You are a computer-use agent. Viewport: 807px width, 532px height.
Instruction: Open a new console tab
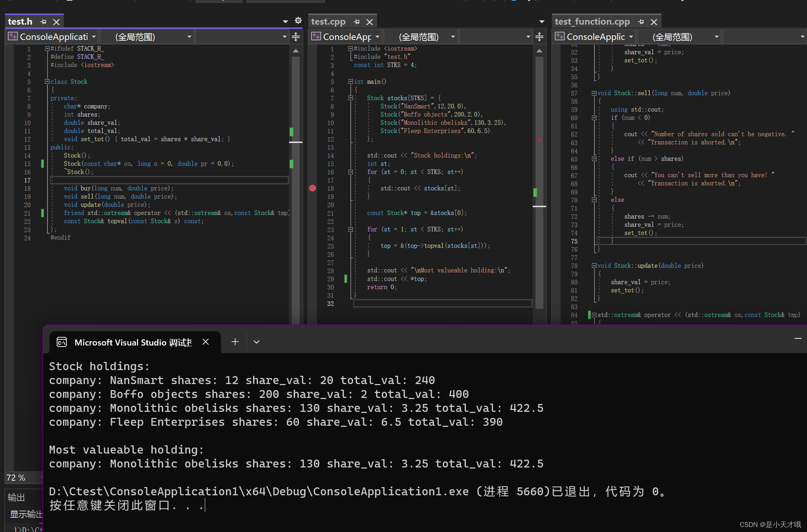point(235,342)
